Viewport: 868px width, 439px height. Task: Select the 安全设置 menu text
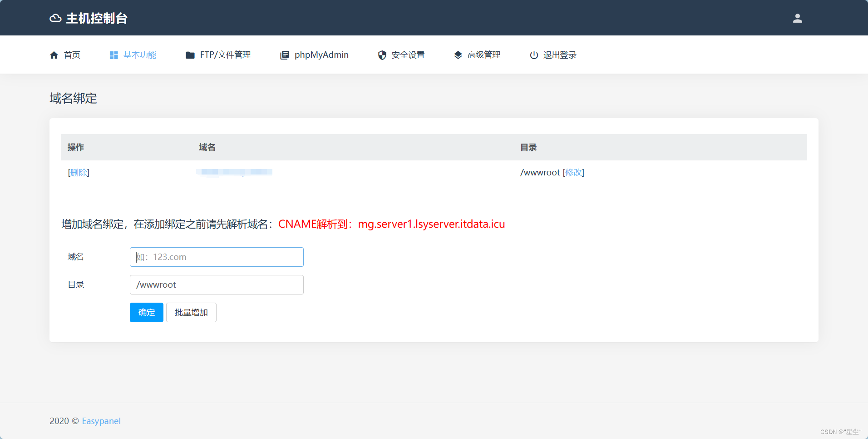(408, 55)
